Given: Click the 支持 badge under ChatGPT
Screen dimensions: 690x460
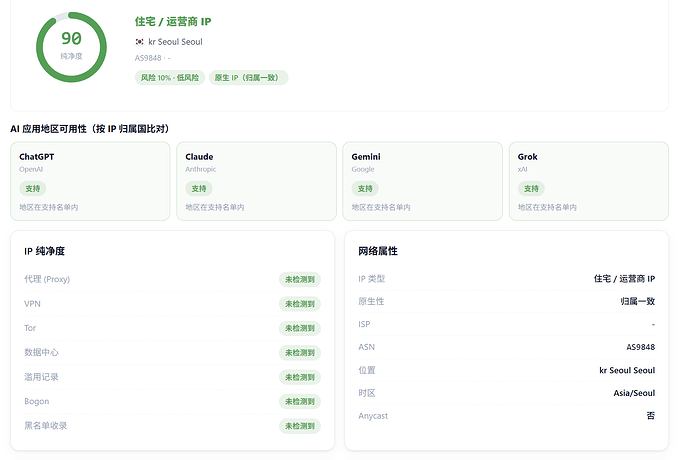Looking at the screenshot, I should [x=33, y=188].
